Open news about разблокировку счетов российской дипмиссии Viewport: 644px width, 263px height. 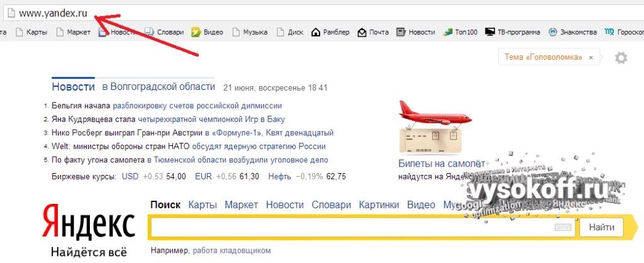coord(197,106)
